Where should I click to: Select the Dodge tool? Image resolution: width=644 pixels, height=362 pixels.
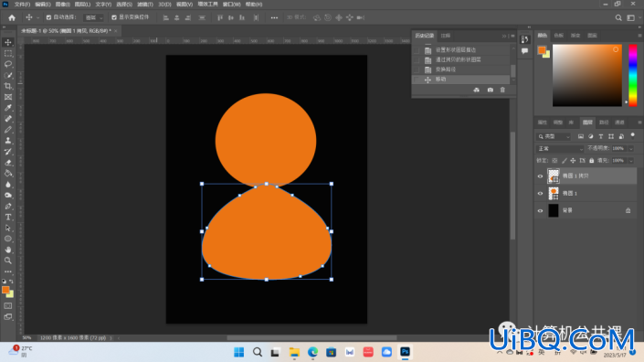(8, 195)
